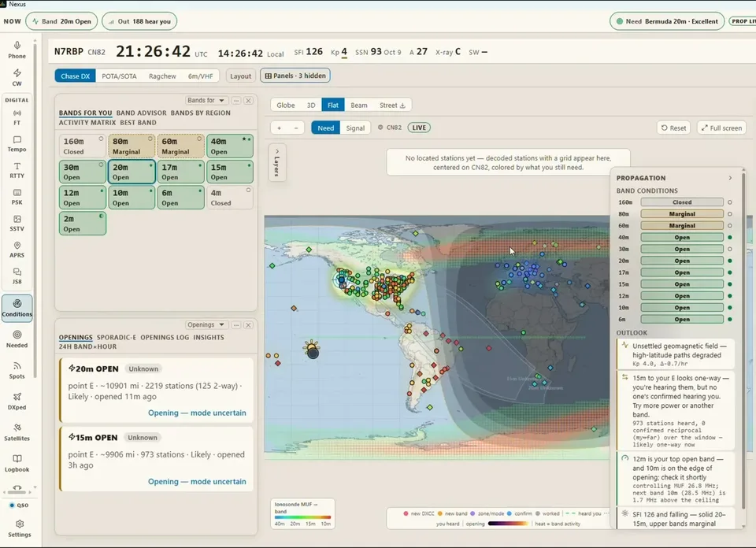
Task: Open the Spots sidebar item
Action: [x=17, y=370]
